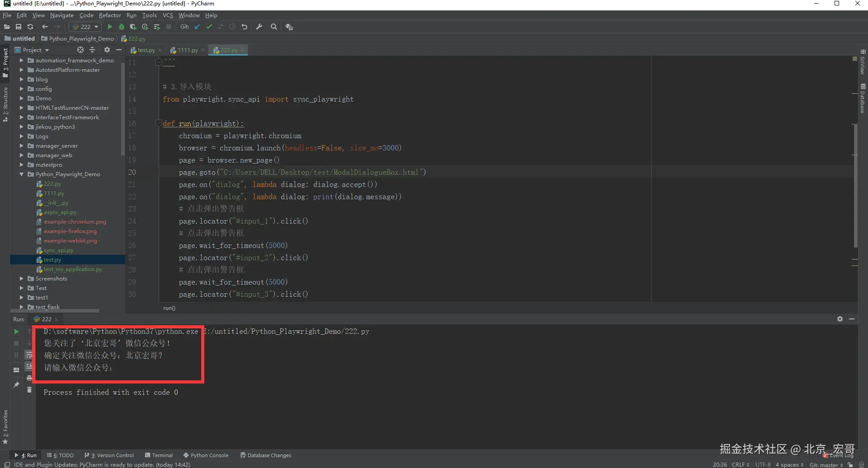Close the 222 Run tab

tap(56, 319)
